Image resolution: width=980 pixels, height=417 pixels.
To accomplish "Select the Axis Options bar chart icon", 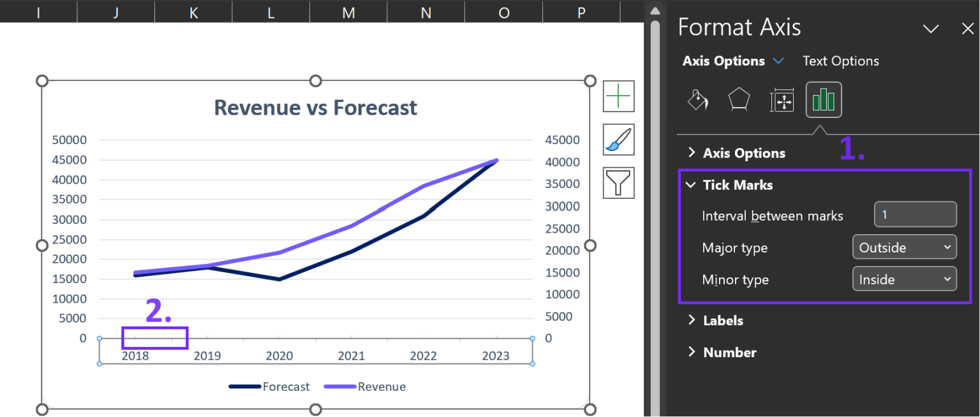I will 823,100.
